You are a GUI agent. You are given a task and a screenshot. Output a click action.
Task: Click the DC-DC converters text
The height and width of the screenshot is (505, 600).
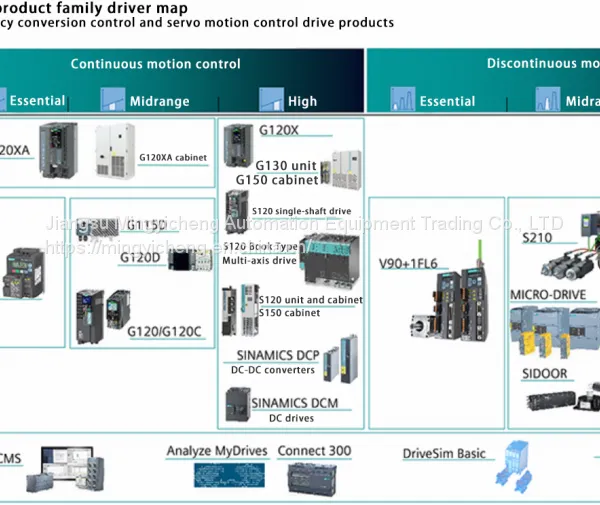click(273, 370)
